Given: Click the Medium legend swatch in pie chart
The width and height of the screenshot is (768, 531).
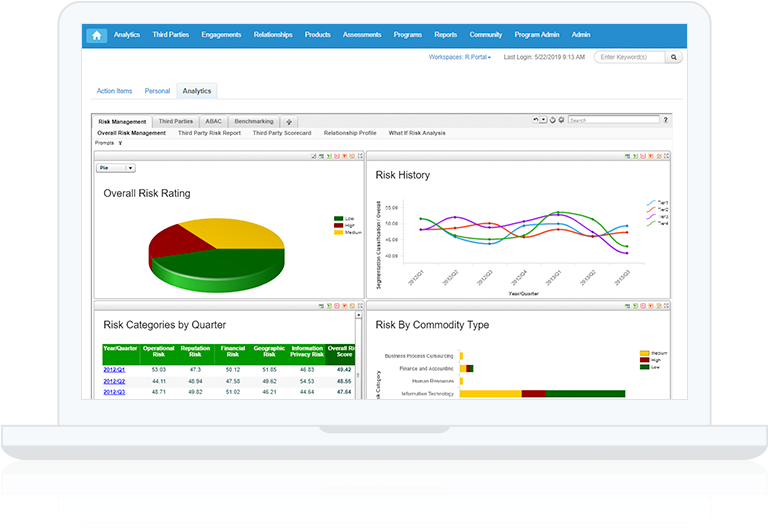Looking at the screenshot, I should (x=338, y=232).
